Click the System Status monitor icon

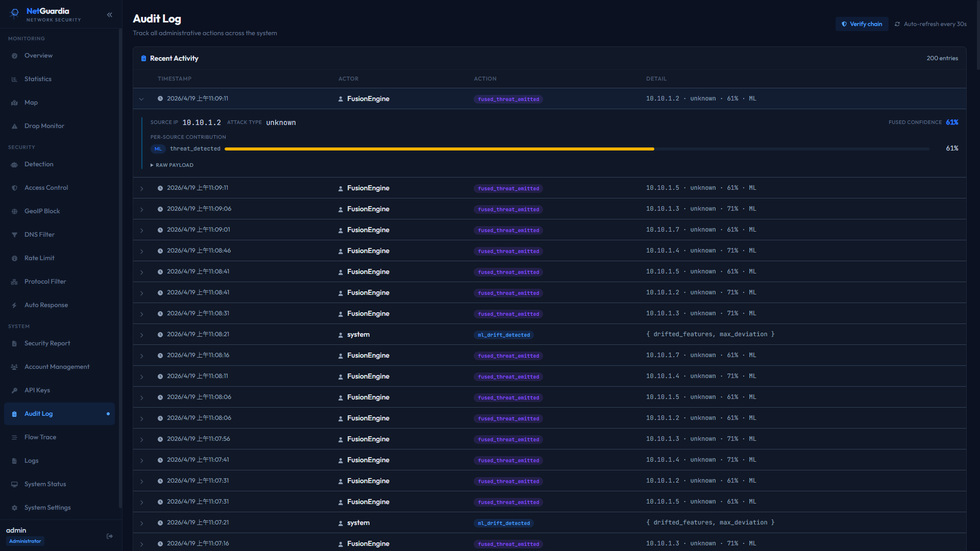point(14,485)
